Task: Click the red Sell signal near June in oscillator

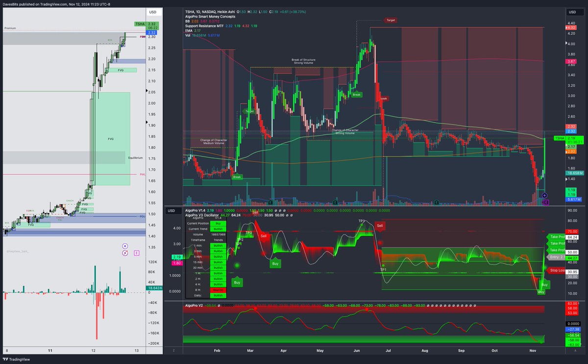Action: tap(380, 226)
